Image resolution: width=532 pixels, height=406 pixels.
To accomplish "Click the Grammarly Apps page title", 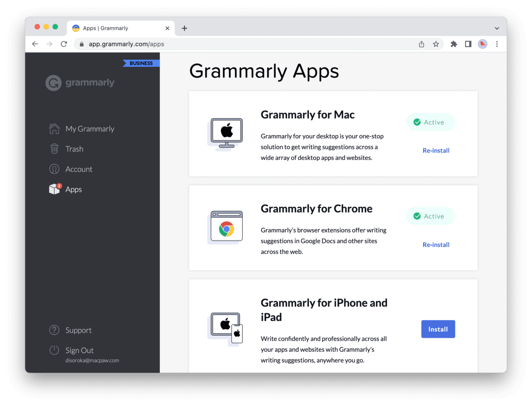I will point(264,71).
